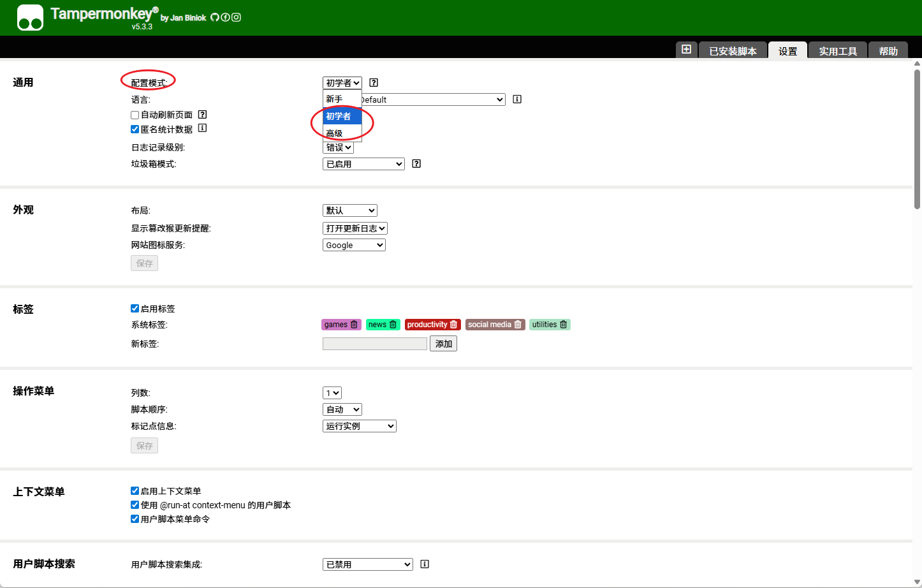Delete the social media tag trash icon

[518, 325]
